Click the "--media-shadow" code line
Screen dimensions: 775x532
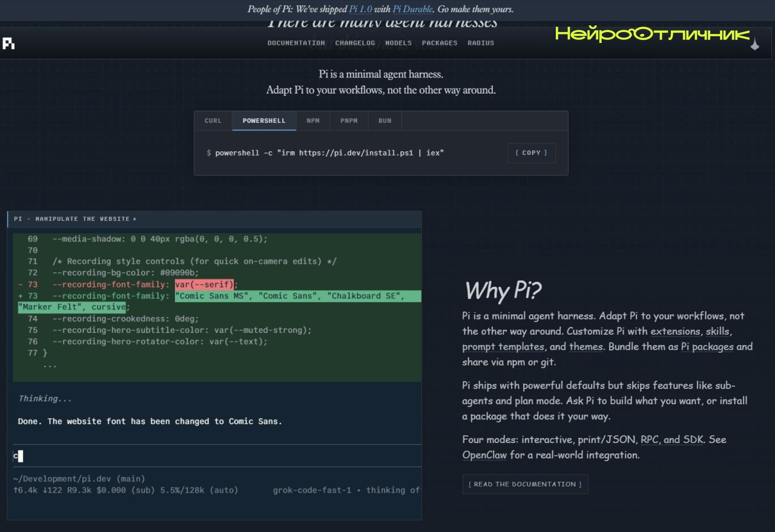point(160,238)
